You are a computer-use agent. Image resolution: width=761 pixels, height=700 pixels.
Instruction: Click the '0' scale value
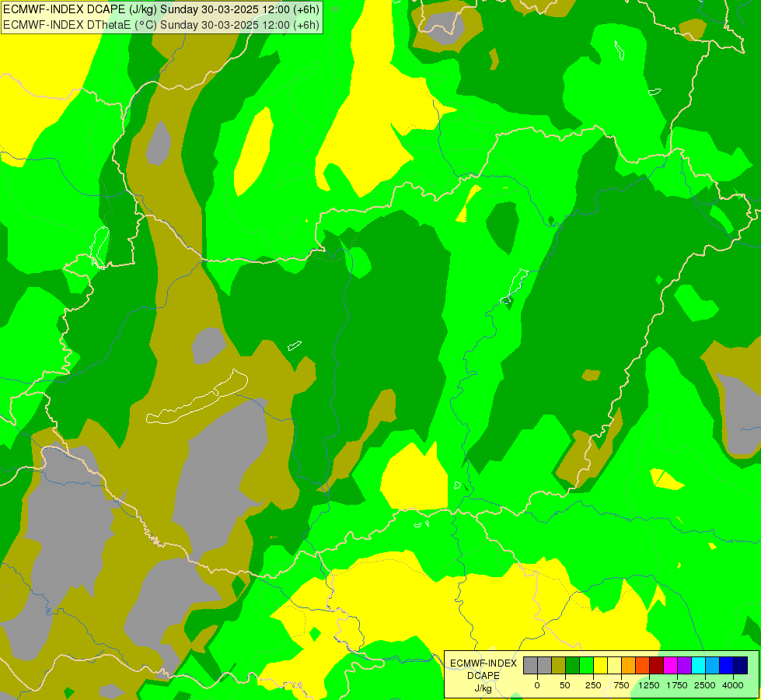point(537,685)
